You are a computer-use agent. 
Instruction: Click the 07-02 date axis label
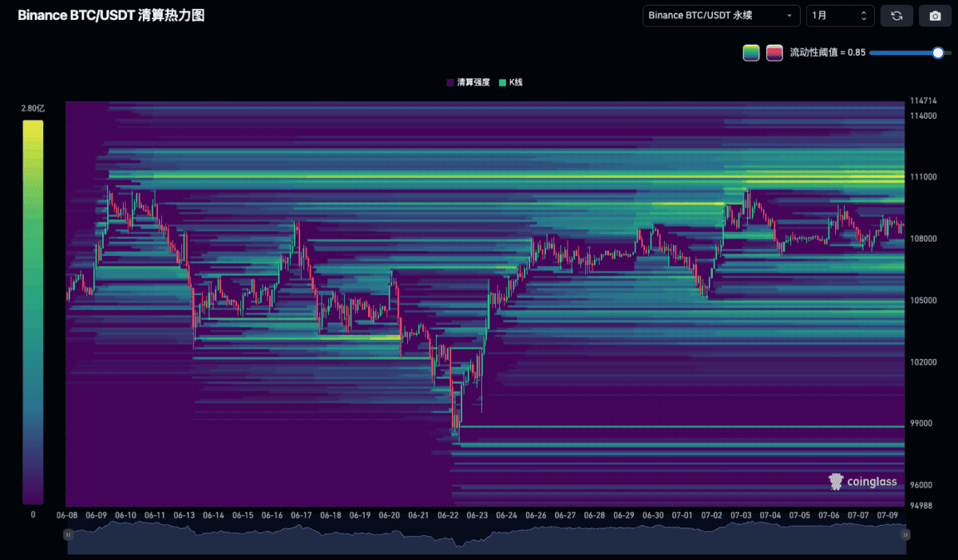712,515
